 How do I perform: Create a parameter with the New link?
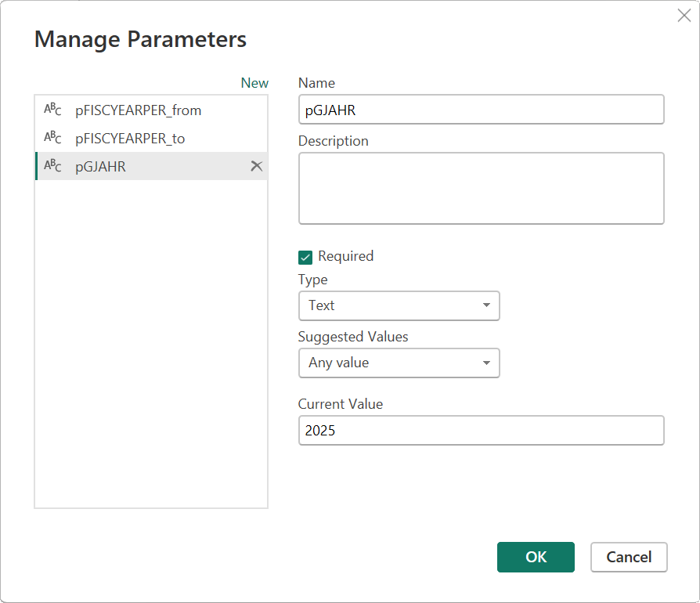[254, 82]
